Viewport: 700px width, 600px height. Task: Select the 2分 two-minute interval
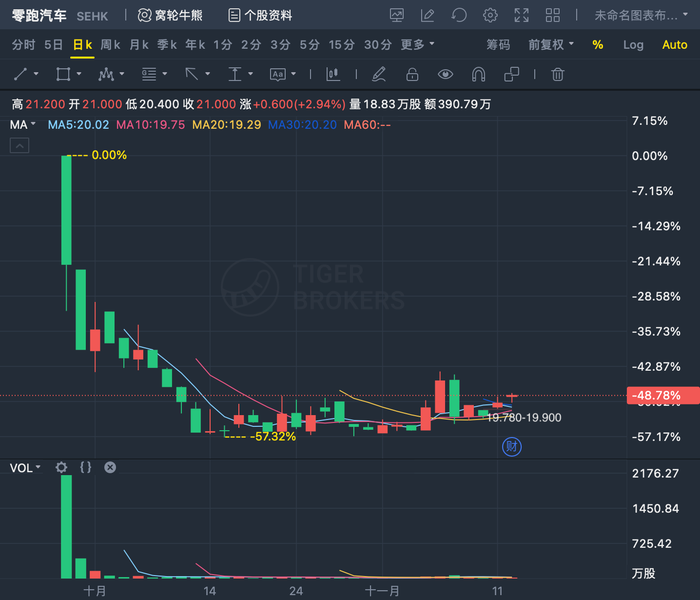tap(251, 45)
